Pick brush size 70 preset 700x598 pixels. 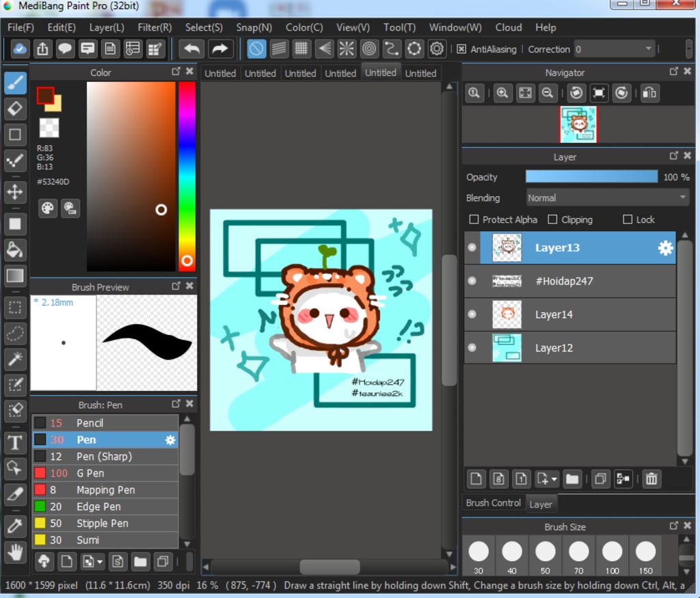[578, 556]
